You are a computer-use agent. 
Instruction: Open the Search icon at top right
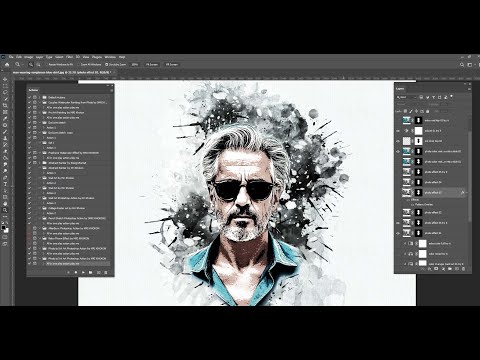click(462, 65)
